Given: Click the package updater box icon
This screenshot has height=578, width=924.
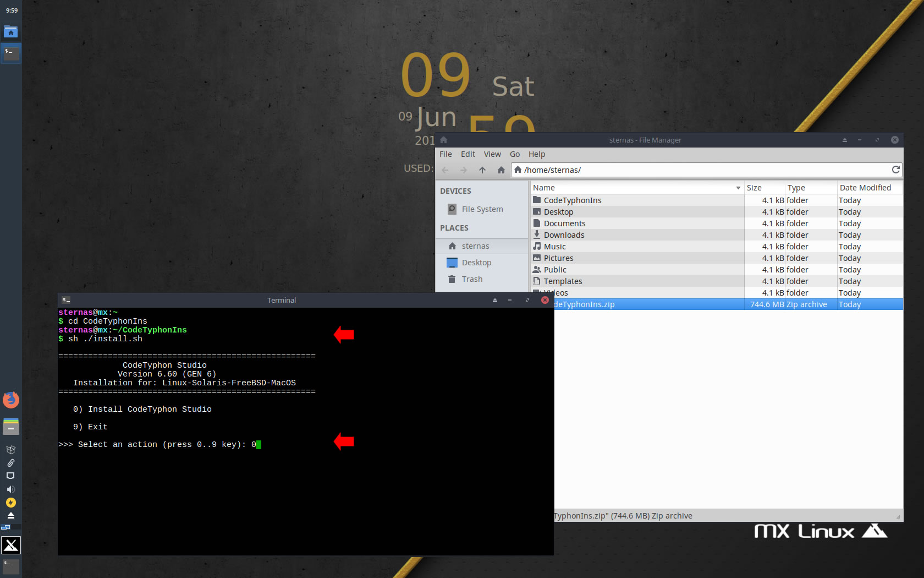Looking at the screenshot, I should pyautogui.click(x=10, y=450).
